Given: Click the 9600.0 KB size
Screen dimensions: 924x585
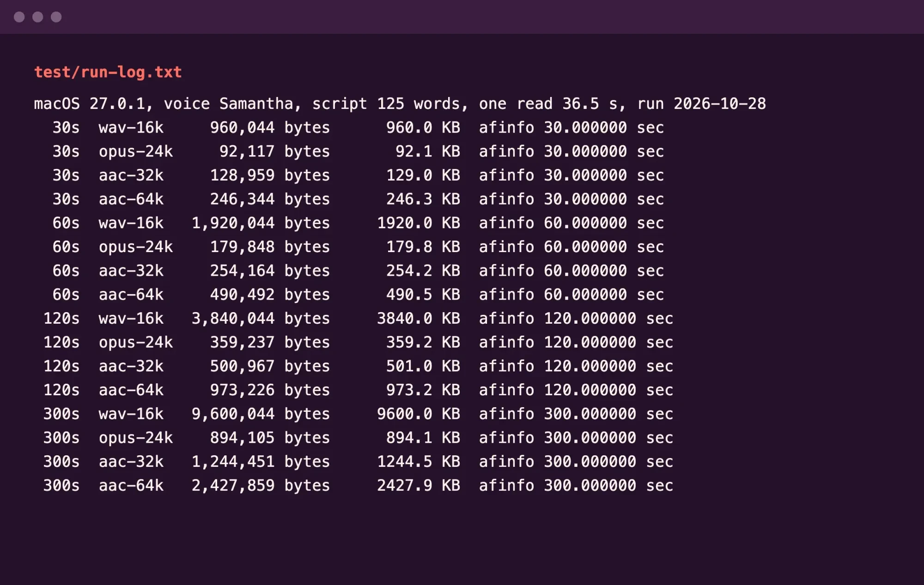Looking at the screenshot, I should (419, 414).
